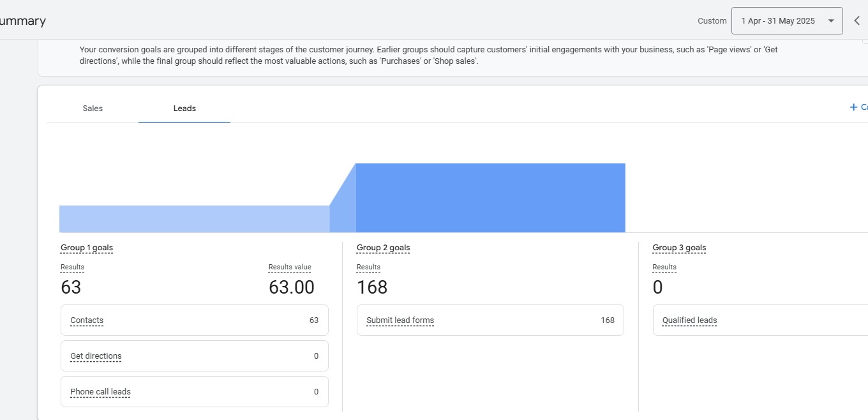Image resolution: width=868 pixels, height=420 pixels.
Task: Click the dark blue Group 2 funnel bar
Action: point(490,198)
